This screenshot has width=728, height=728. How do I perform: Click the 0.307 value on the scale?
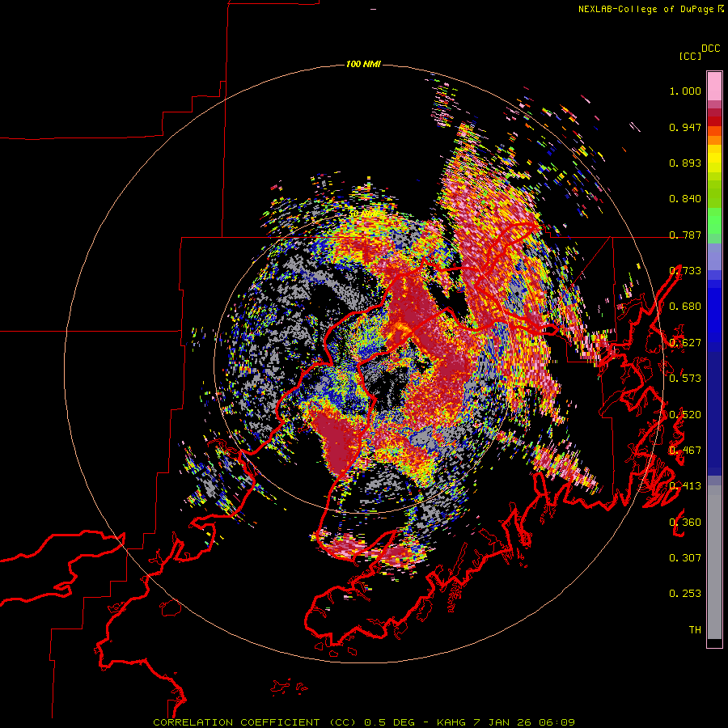click(x=685, y=558)
